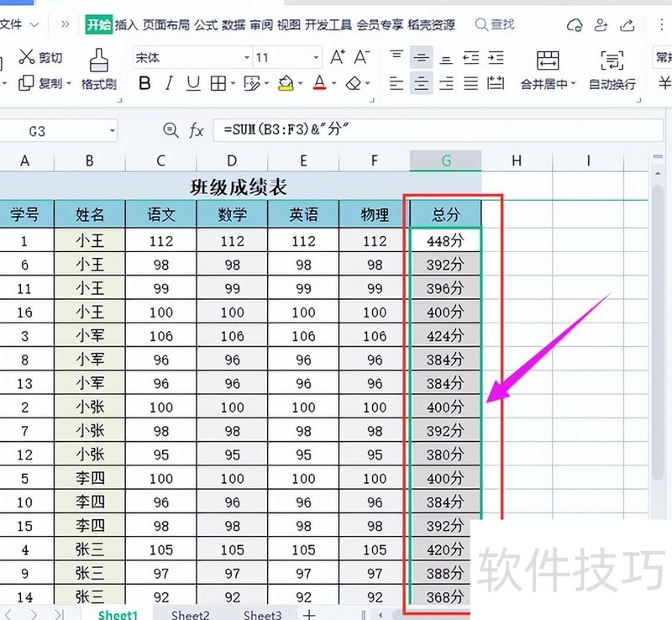
Task: Switch to the 插入 (Insert) ribbon tab
Action: tap(126, 24)
